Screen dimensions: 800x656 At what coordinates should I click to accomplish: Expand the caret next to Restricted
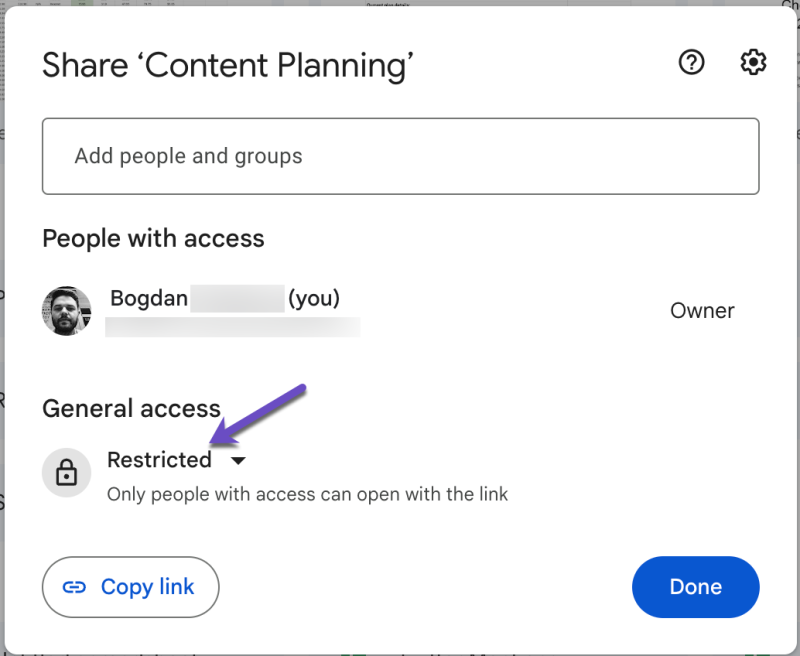(238, 461)
